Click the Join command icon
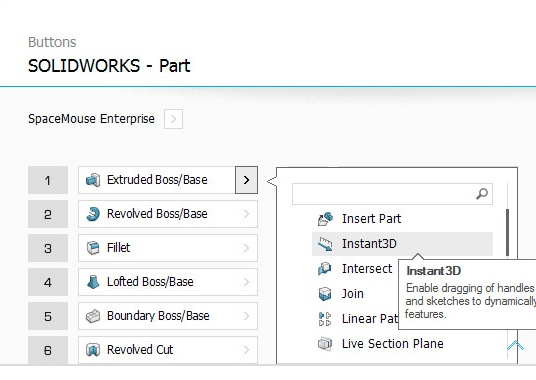The image size is (536, 380). pos(325,294)
